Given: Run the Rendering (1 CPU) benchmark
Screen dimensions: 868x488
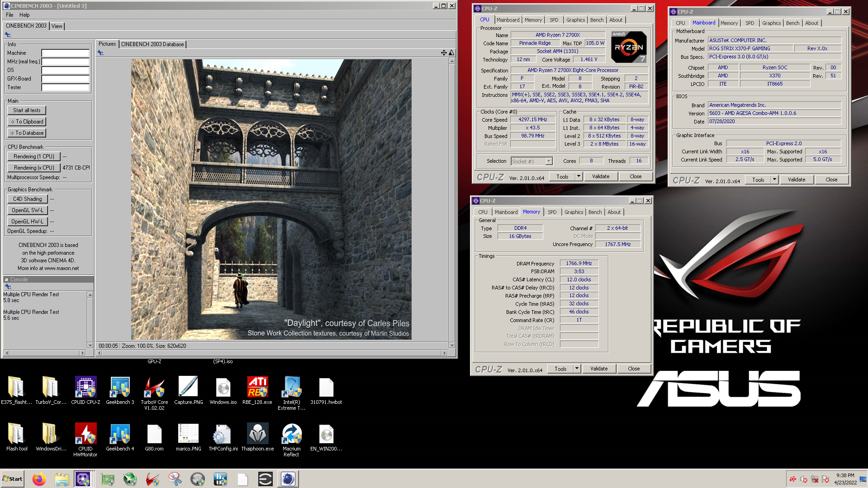Looking at the screenshot, I should [34, 156].
